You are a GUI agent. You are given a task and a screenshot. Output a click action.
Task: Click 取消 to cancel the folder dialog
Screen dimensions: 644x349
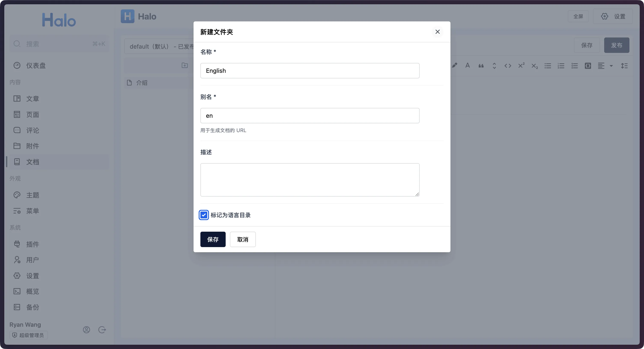pyautogui.click(x=243, y=239)
